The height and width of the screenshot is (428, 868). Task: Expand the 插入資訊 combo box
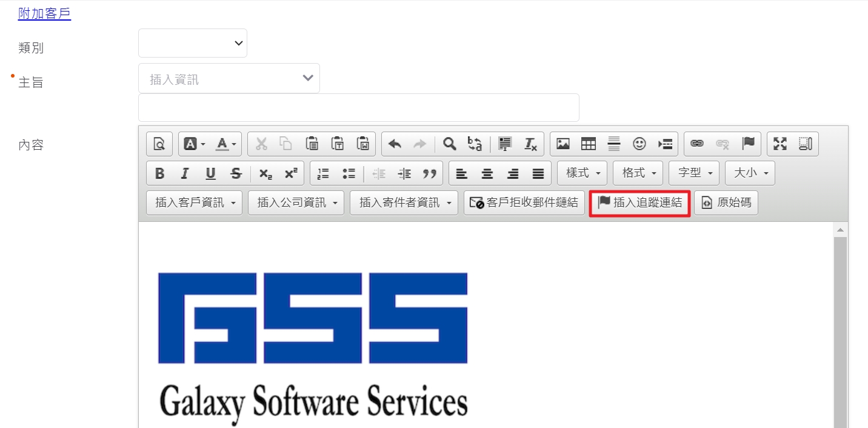coord(229,79)
